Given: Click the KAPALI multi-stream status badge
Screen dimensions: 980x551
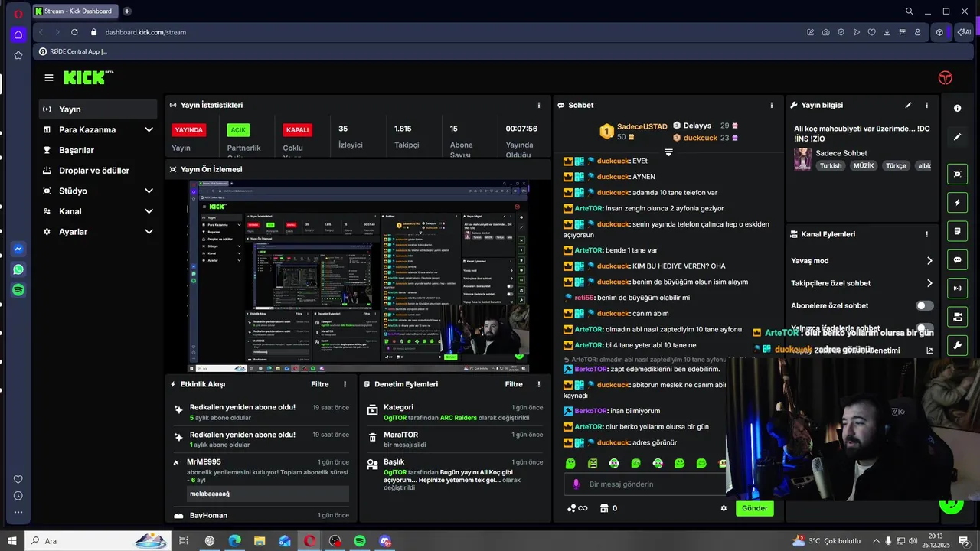Looking at the screenshot, I should point(297,130).
